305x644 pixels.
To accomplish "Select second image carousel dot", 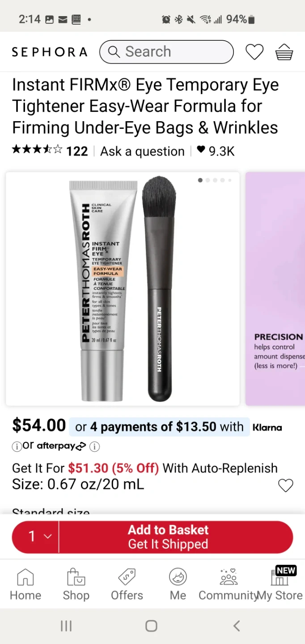I will pyautogui.click(x=208, y=180).
